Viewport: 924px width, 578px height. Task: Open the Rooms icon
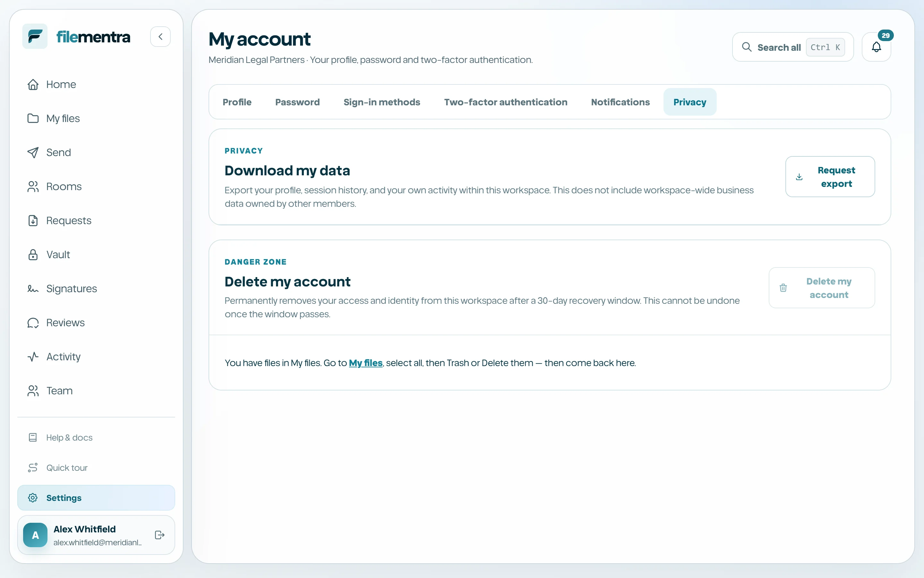tap(33, 187)
